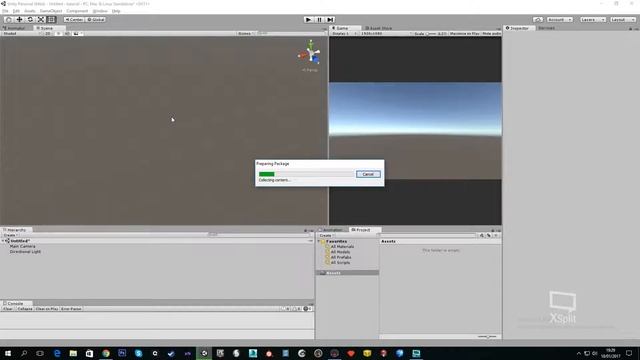Select Main Camera in Hierarchy

tap(22, 247)
